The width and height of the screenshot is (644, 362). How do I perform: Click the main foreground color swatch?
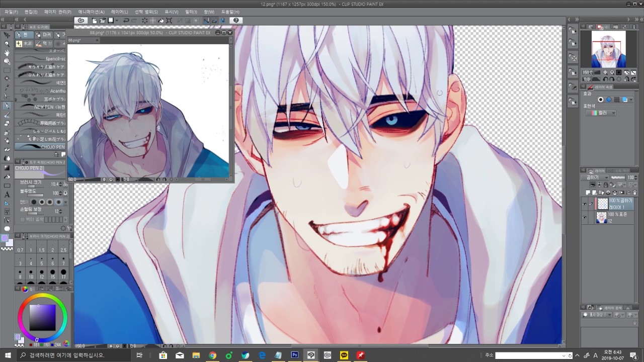click(5, 238)
